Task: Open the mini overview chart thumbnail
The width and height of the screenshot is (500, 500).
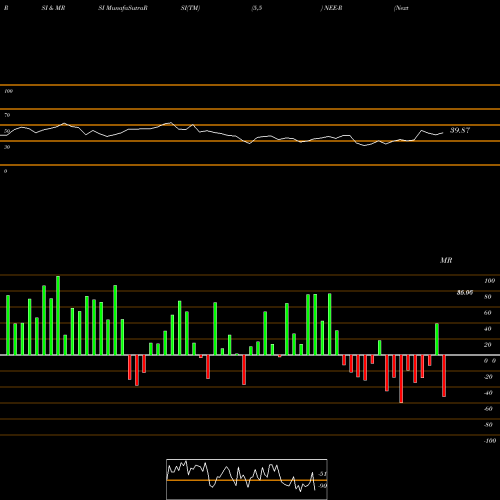Action: 247,479
